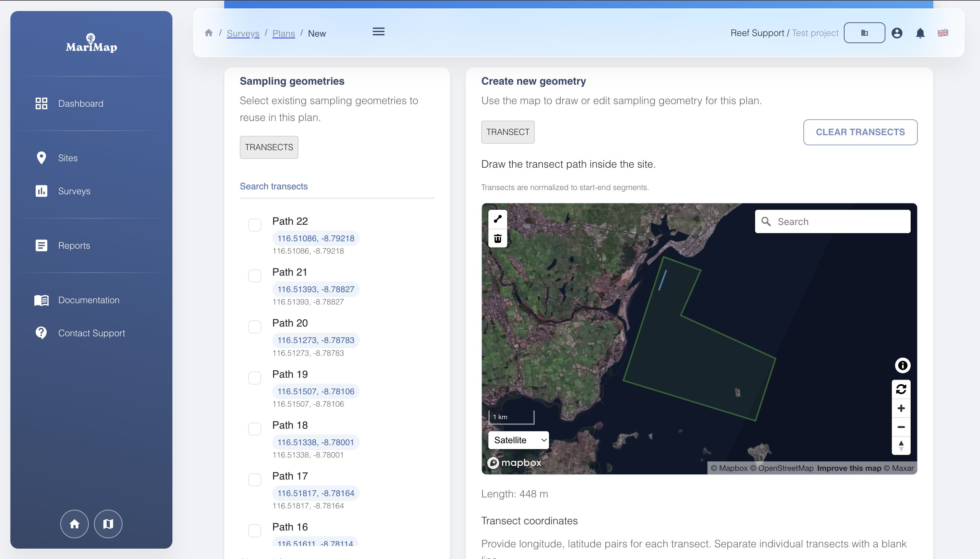Screen dimensions: 980x559
Task: Zoom out on the map
Action: 901,427
